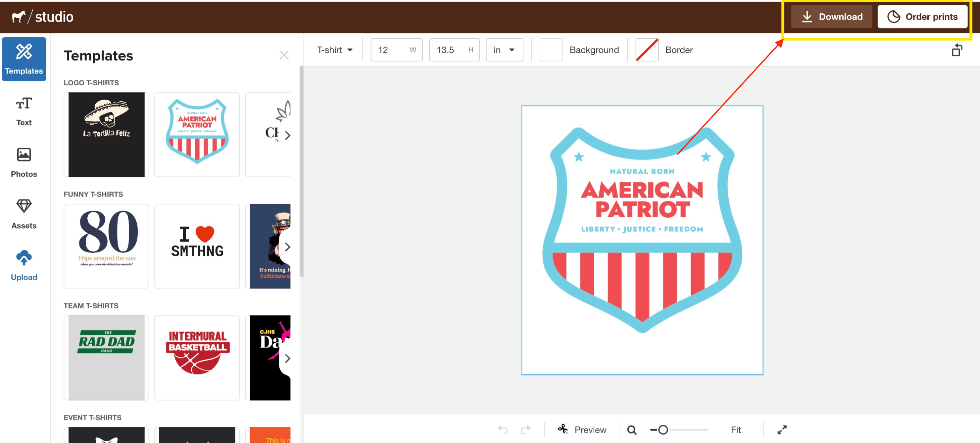Toggle the Border color swatch
Screen dimensions: 980x443
(x=647, y=50)
